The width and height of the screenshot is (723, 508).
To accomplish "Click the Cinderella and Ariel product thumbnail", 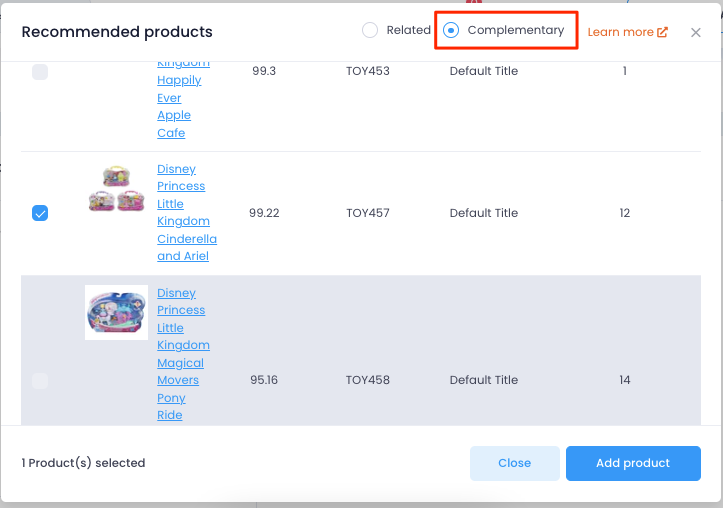I will tap(116, 188).
